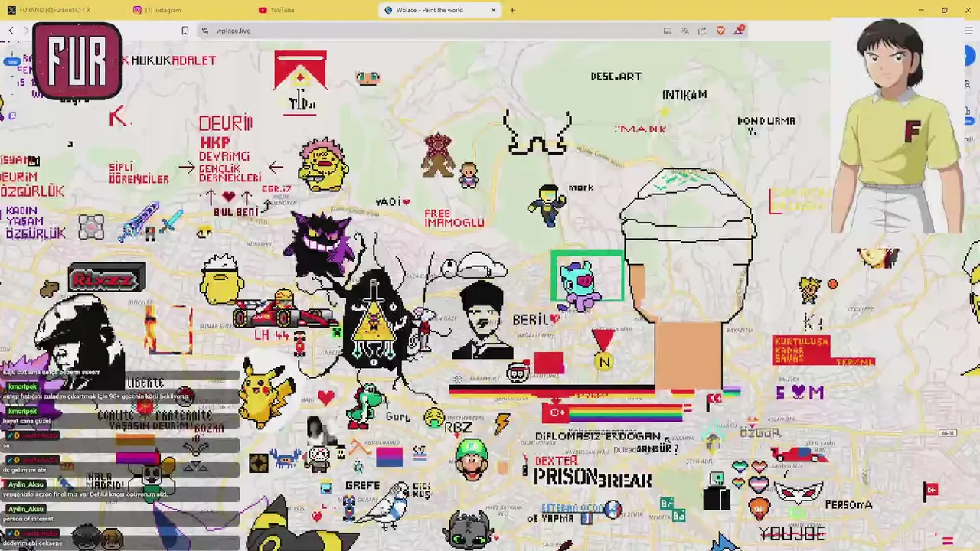Click the crying yellow emoji art
The height and width of the screenshot is (551, 980).
tap(433, 418)
